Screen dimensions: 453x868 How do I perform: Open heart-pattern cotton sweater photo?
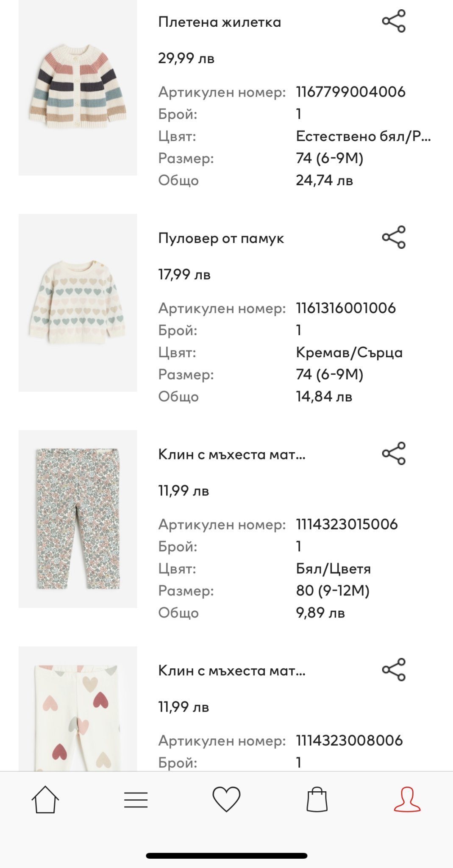pos(78,303)
